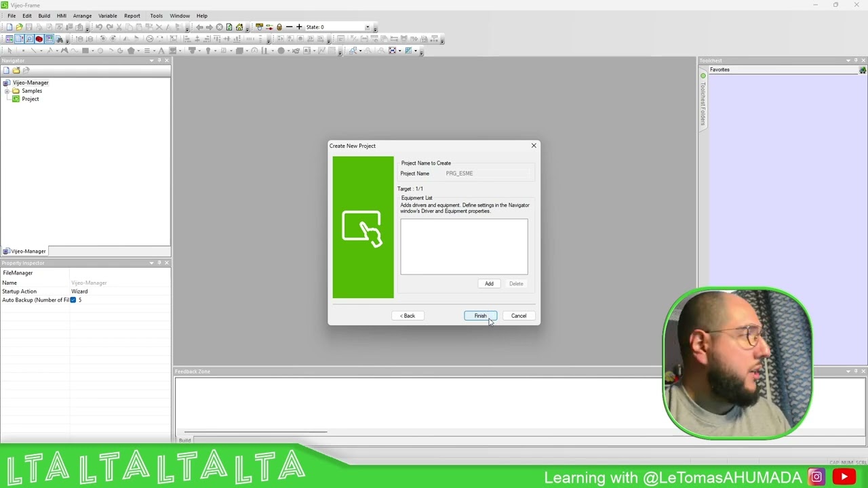Click the Stop circle-X icon
The width and height of the screenshot is (868, 488).
coord(219,27)
